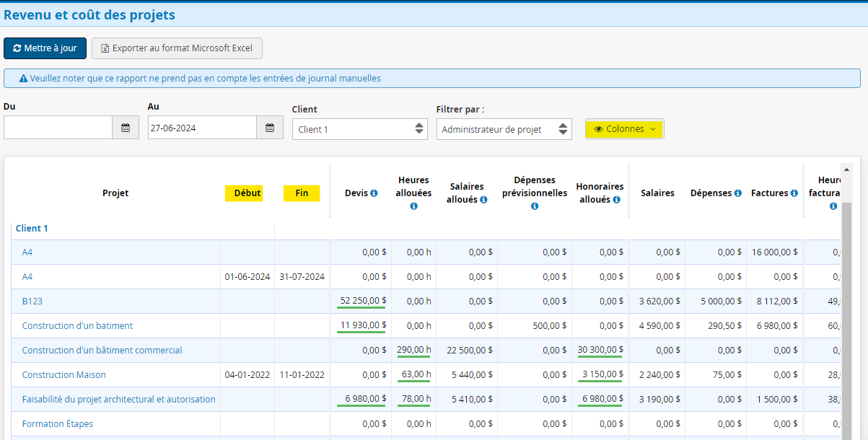Click the Salaires column header
Viewport: 868px width, 440px height.
657,193
